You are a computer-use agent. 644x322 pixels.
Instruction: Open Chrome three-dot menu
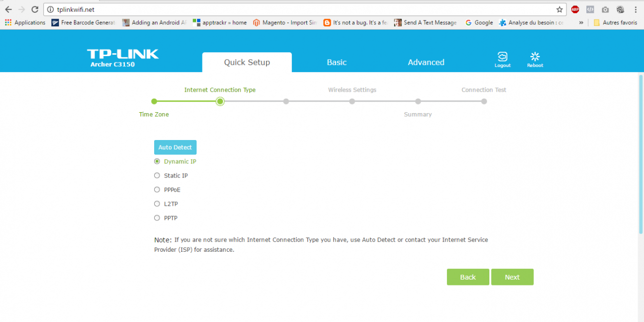click(x=635, y=9)
